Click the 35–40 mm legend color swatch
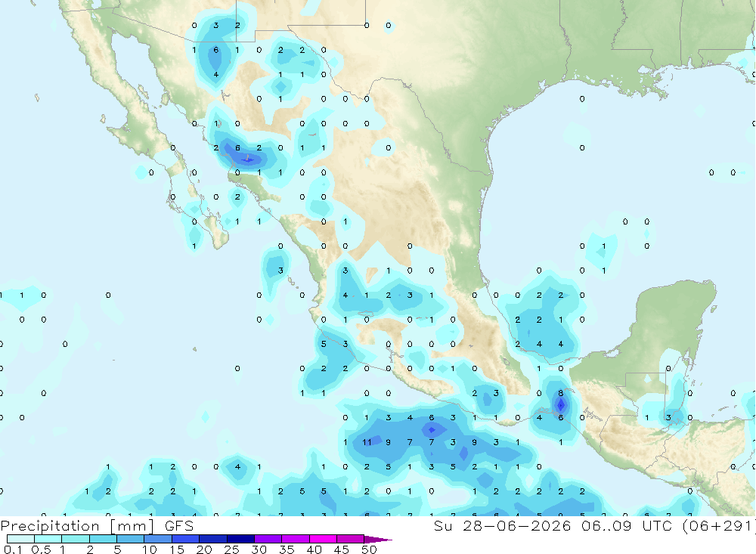The height and width of the screenshot is (554, 756). pyautogui.click(x=296, y=539)
